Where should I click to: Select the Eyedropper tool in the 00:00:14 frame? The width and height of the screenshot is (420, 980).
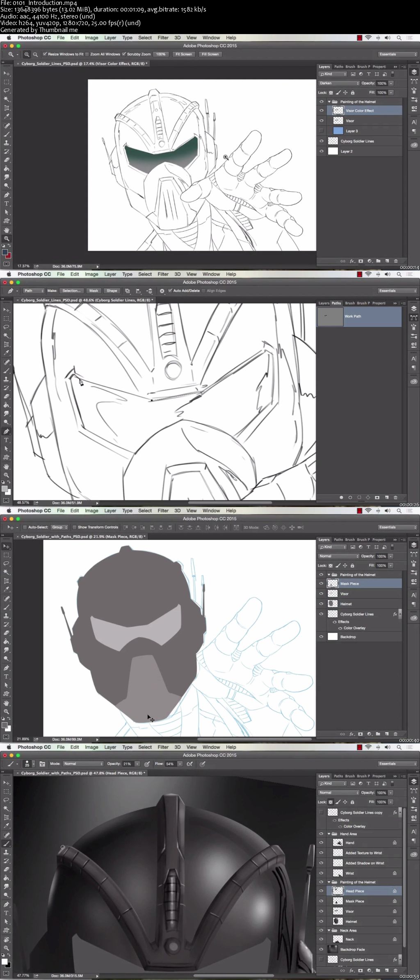click(7, 117)
